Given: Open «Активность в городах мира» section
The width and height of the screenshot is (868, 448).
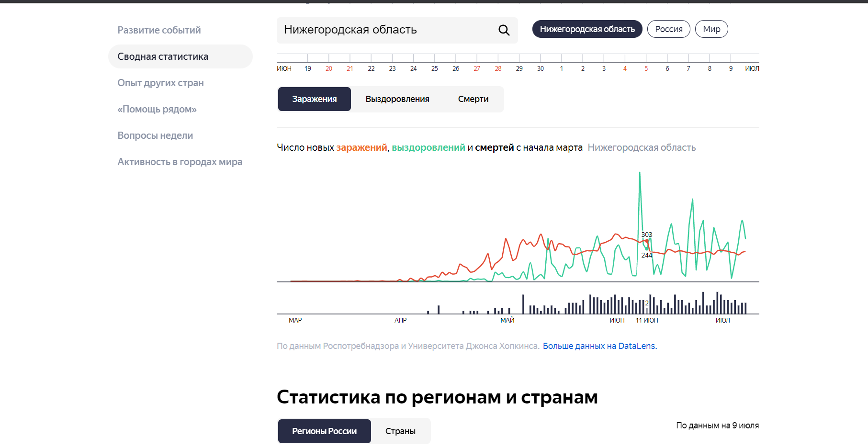Looking at the screenshot, I should (180, 161).
